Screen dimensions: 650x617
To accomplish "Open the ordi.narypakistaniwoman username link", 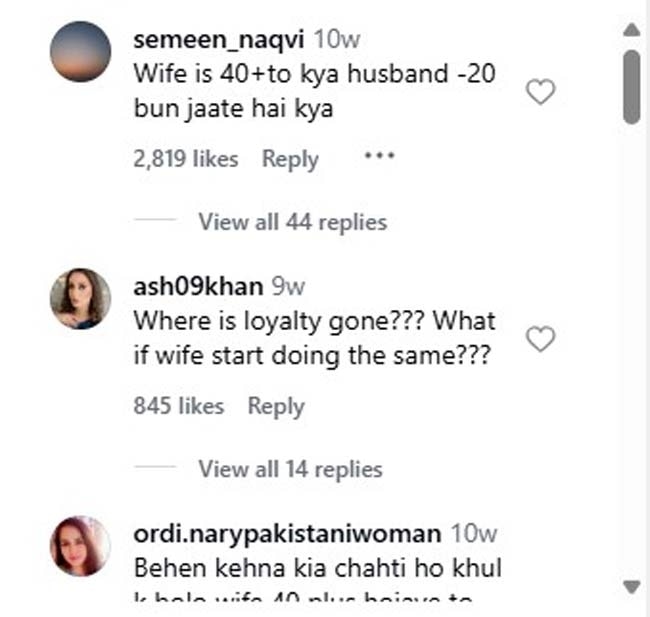I will tap(287, 534).
